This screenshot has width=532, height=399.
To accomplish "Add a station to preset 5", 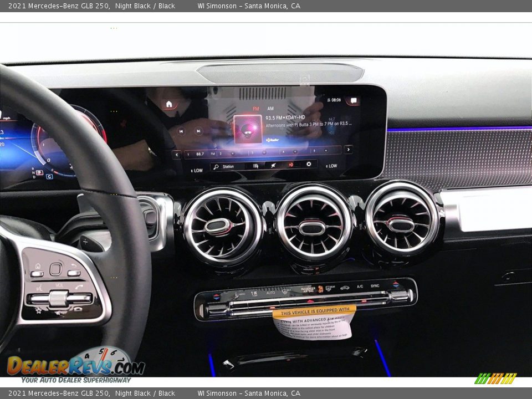I will [x=325, y=151].
